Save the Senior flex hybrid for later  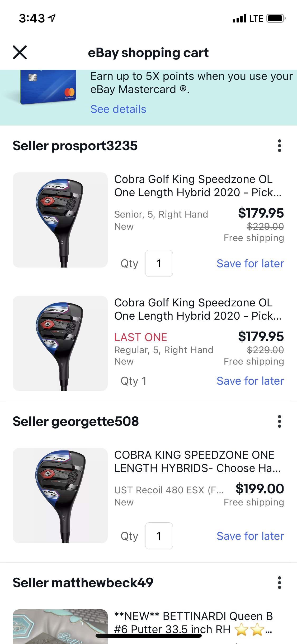click(x=250, y=264)
